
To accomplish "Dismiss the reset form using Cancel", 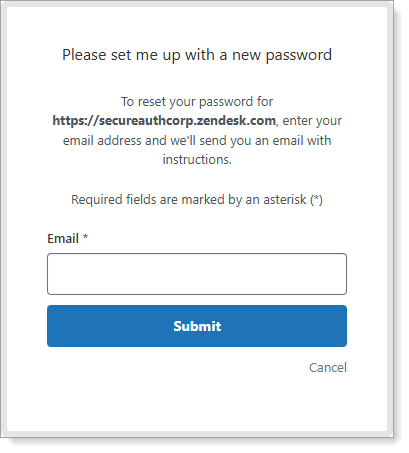I will pos(328,367).
